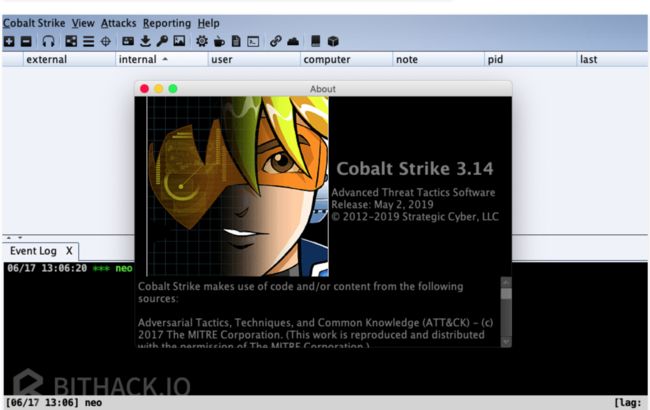Close the About dialog with red button
This screenshot has width=650, height=410.
(144, 89)
